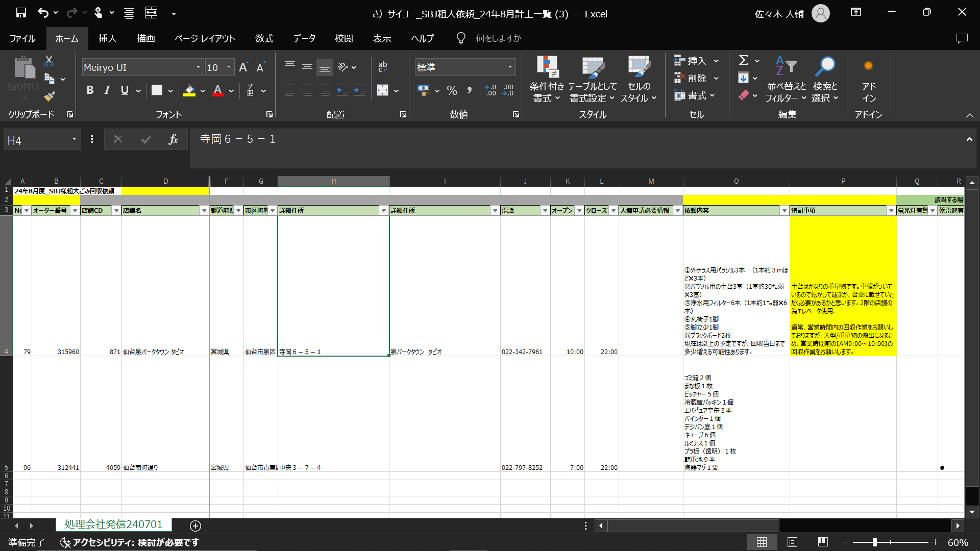Click the zoom slider in status bar
The image size is (980, 551).
(x=874, y=542)
